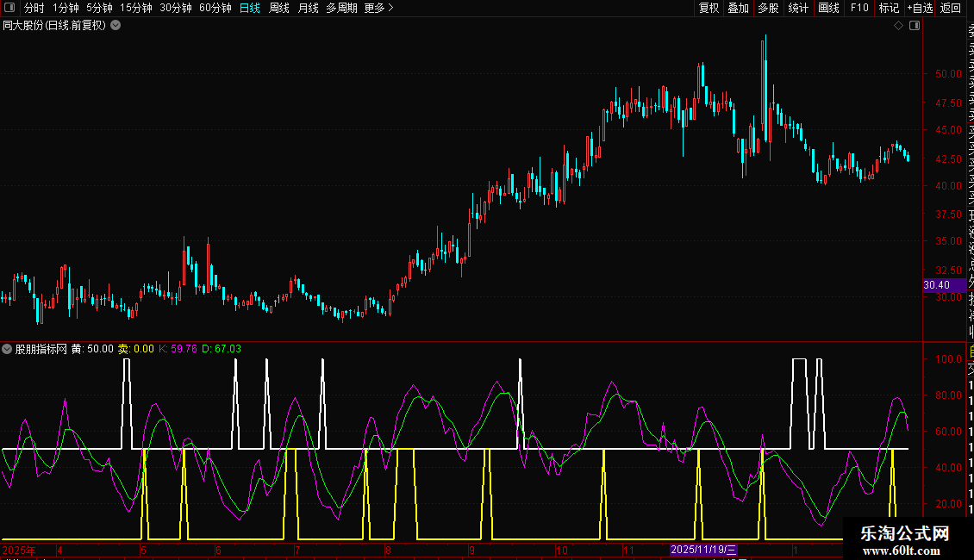Viewport: 974px width, 560px height.
Task: Click the 同大股份(日线.前复权) title
Action: (54, 26)
